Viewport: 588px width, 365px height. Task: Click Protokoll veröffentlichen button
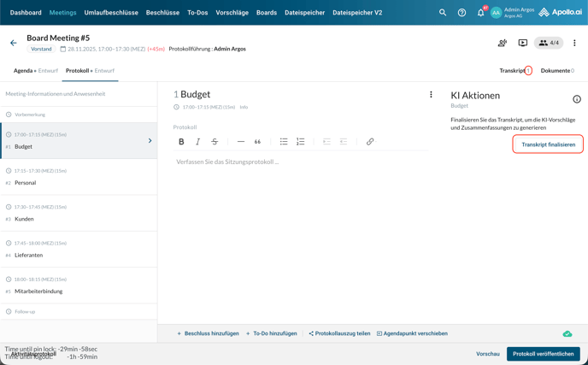543,354
